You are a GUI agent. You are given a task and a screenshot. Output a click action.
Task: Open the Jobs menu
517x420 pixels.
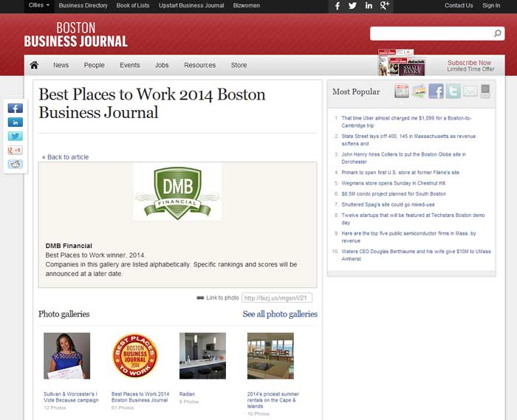(162, 65)
